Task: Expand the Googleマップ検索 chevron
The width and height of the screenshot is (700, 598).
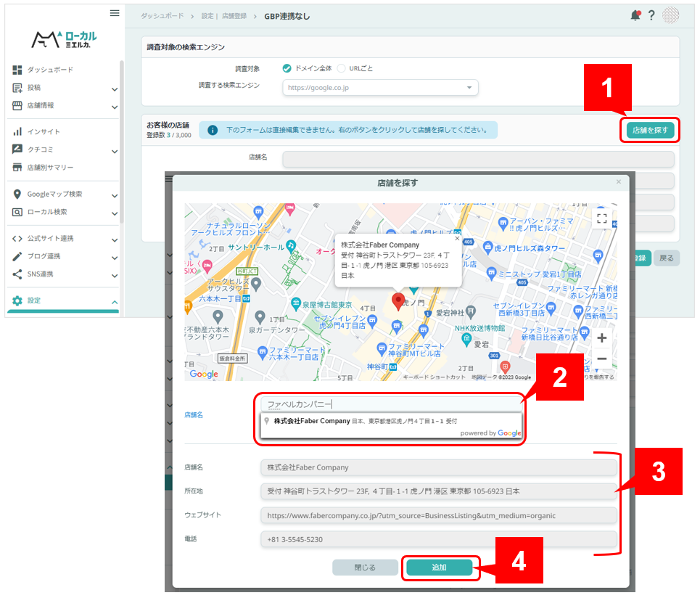Action: tap(115, 196)
